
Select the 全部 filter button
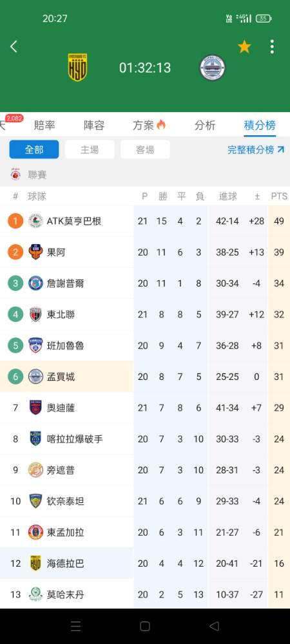pyautogui.click(x=34, y=149)
